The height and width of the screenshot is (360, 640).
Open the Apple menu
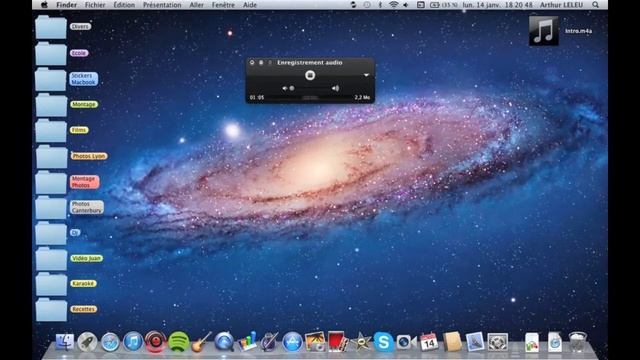point(44,5)
